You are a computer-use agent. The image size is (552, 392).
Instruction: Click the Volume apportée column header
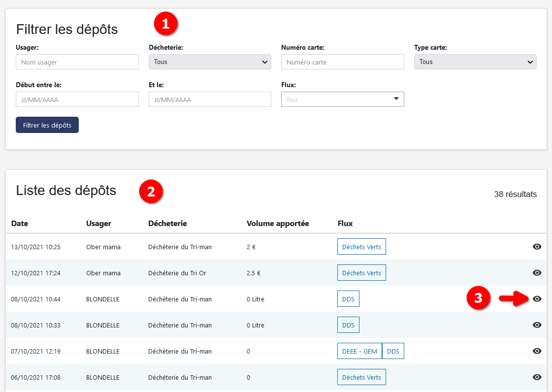pyautogui.click(x=278, y=224)
